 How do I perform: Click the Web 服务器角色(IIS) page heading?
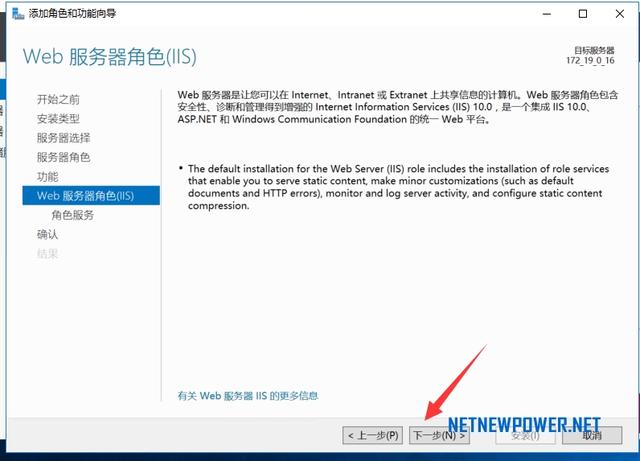tap(110, 56)
